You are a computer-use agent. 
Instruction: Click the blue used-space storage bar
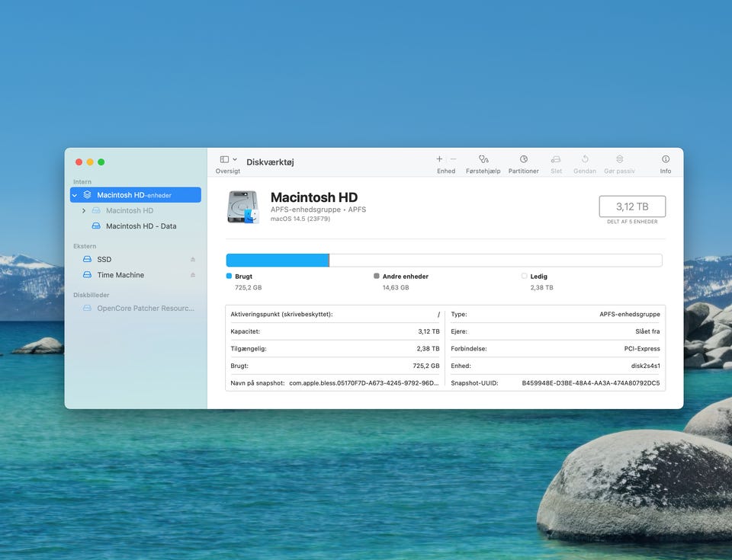(x=277, y=261)
